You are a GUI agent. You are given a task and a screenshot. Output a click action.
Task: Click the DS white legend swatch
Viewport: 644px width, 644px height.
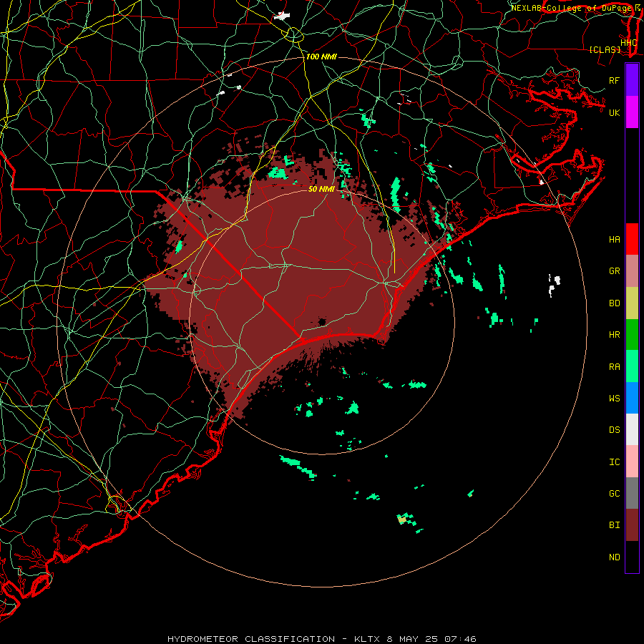(632, 429)
